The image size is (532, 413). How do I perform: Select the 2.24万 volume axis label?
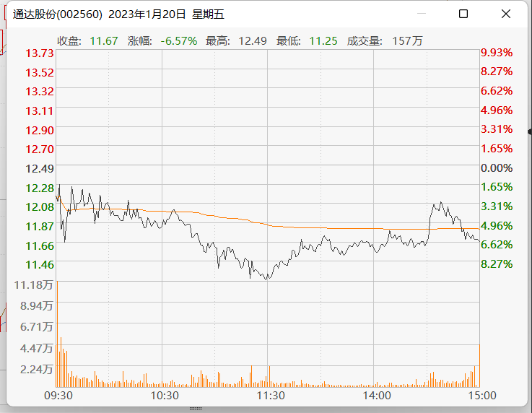(x=36, y=369)
